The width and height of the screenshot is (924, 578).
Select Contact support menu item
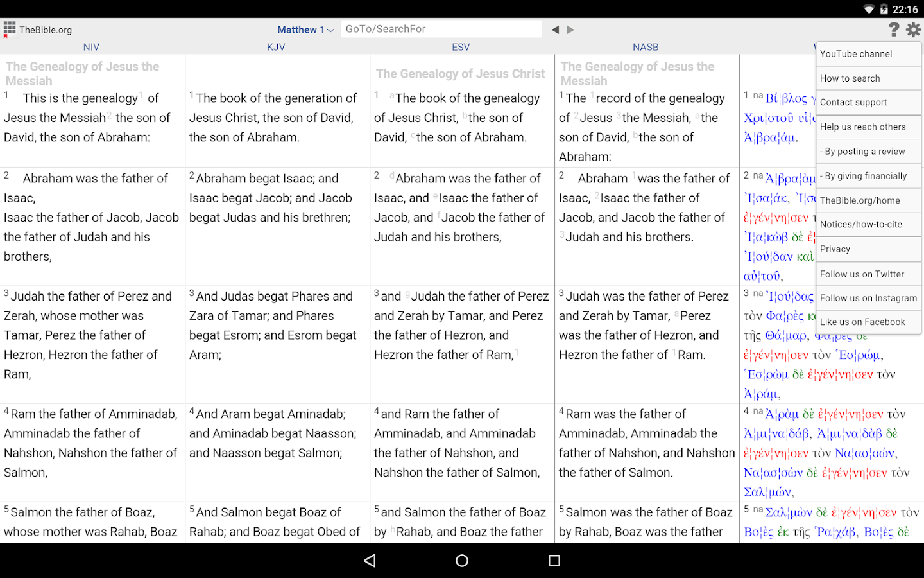click(869, 102)
